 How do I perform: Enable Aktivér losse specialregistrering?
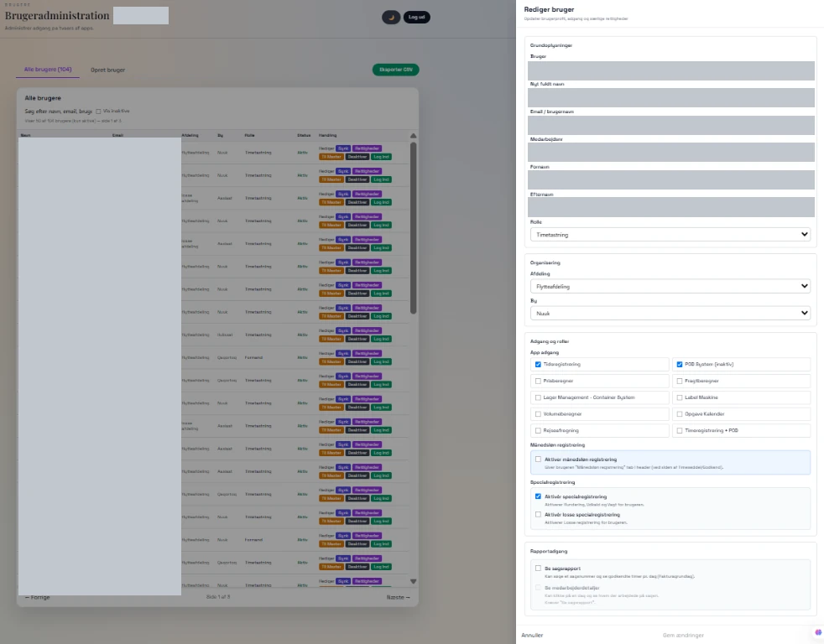pos(538,515)
